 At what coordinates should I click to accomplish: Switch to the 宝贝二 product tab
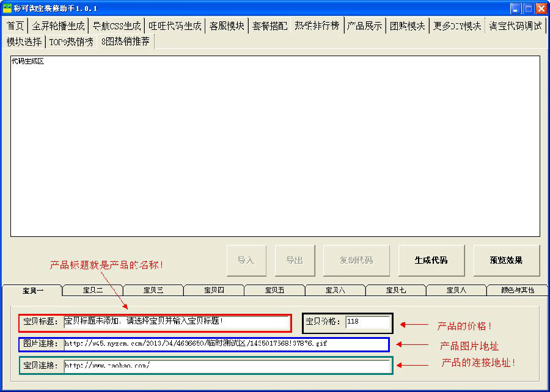[x=93, y=290]
